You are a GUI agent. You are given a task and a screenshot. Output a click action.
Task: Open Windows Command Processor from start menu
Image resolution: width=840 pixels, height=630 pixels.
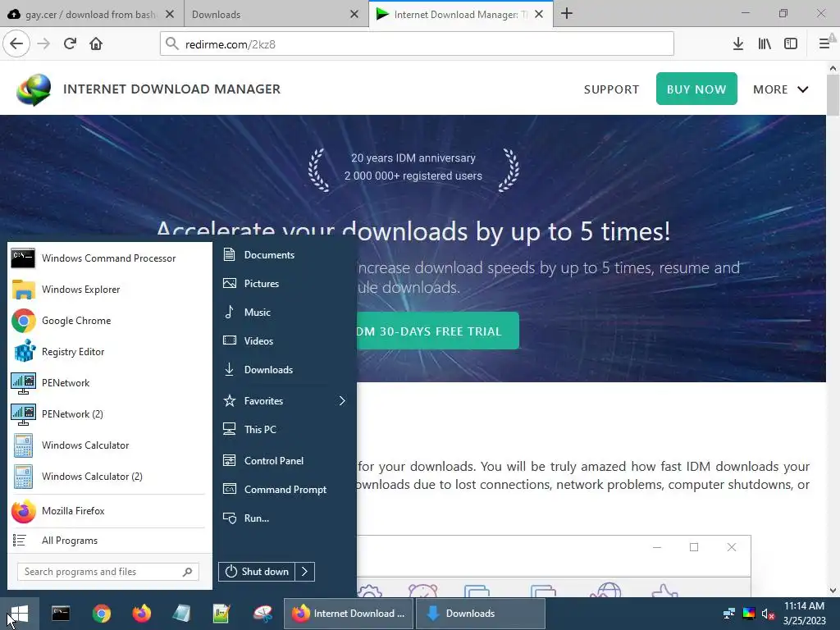click(109, 258)
